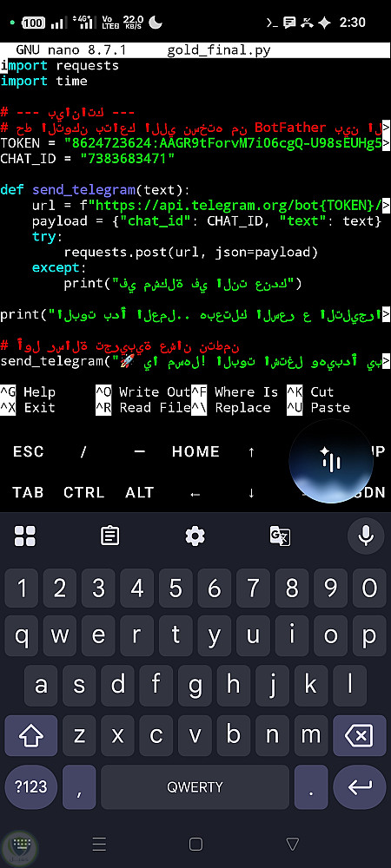The height and width of the screenshot is (868, 391).
Task: Open the four-squares keyboard menu icon
Action: click(25, 536)
